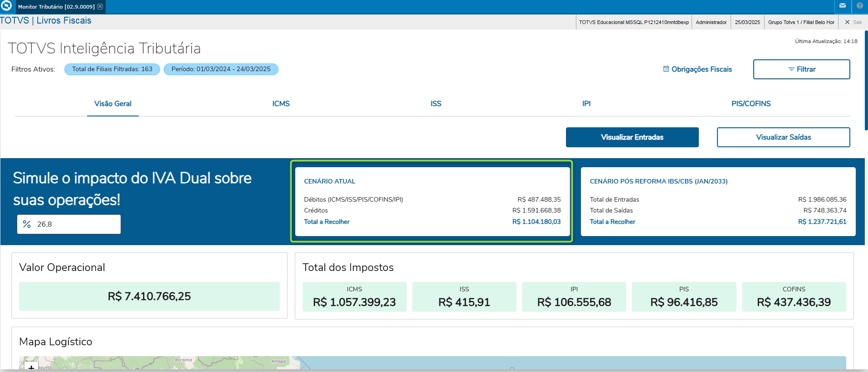Select the Total de Saídas value R$ 748.363,74
The image size is (868, 372).
(x=825, y=210)
